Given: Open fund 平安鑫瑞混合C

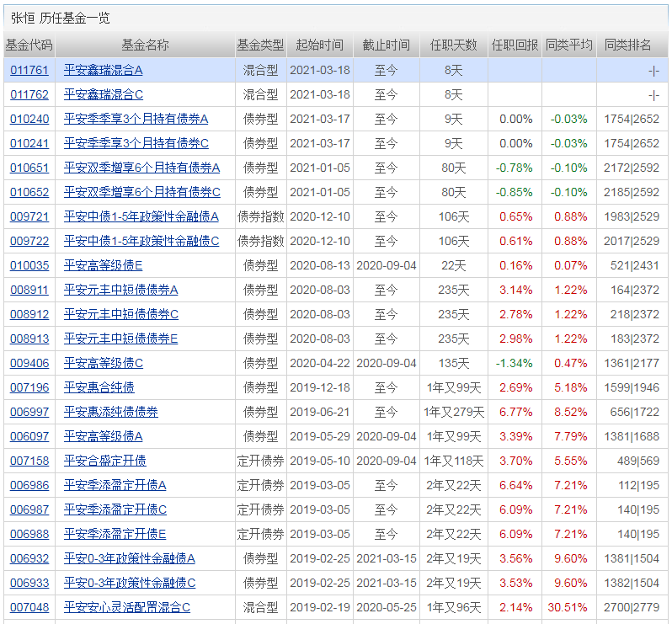Looking at the screenshot, I should (104, 94).
